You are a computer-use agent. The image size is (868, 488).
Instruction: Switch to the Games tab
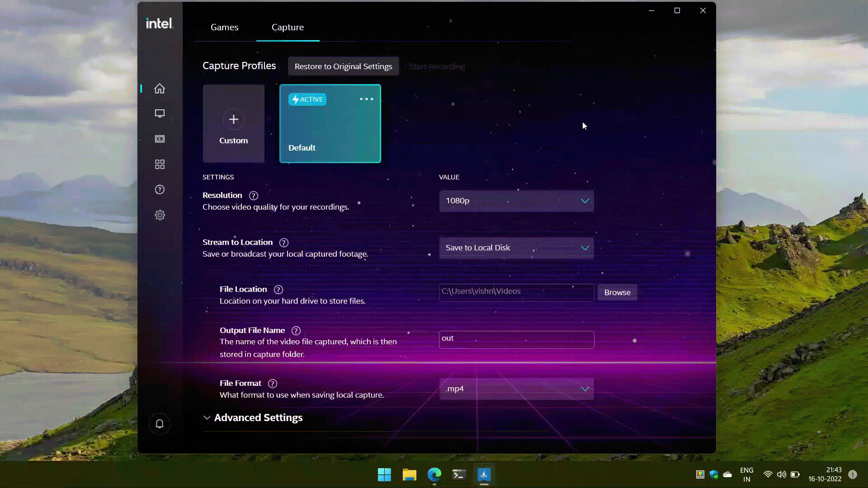pos(224,27)
